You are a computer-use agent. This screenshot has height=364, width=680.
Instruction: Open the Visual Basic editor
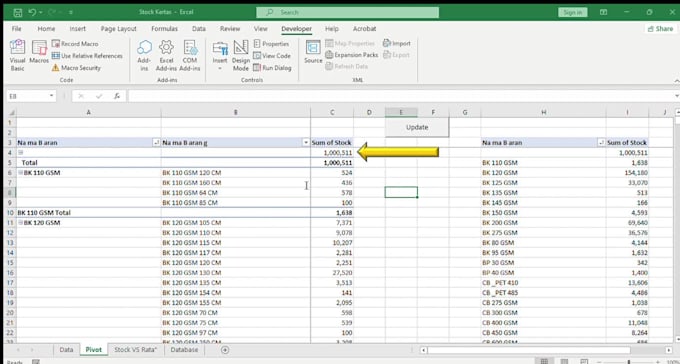(x=17, y=56)
